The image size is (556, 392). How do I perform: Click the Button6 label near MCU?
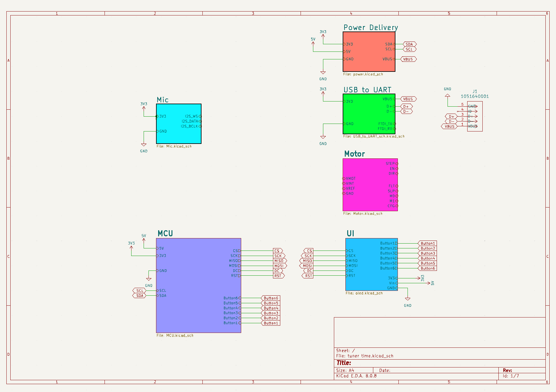pos(270,298)
